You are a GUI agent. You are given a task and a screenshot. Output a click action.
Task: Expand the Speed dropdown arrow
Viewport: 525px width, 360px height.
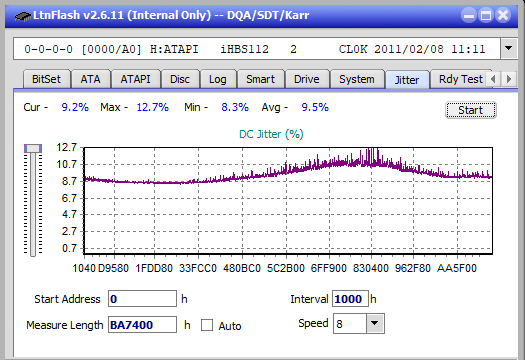pyautogui.click(x=375, y=323)
